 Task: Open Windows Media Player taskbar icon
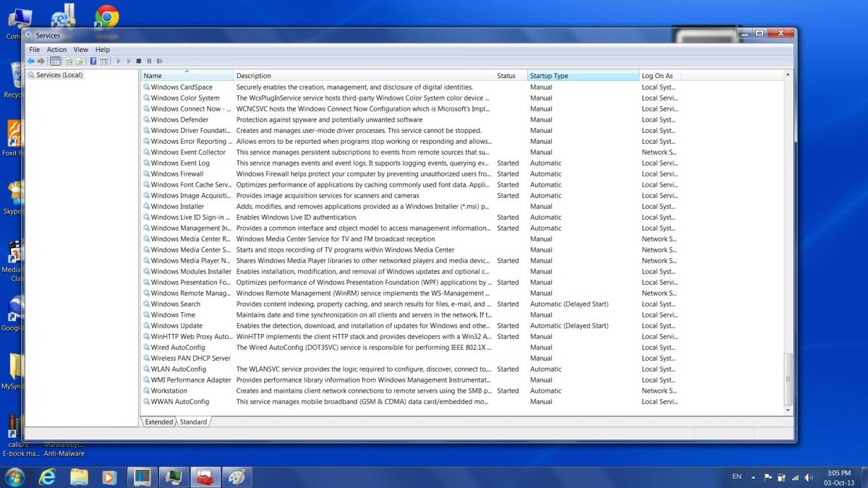click(109, 477)
